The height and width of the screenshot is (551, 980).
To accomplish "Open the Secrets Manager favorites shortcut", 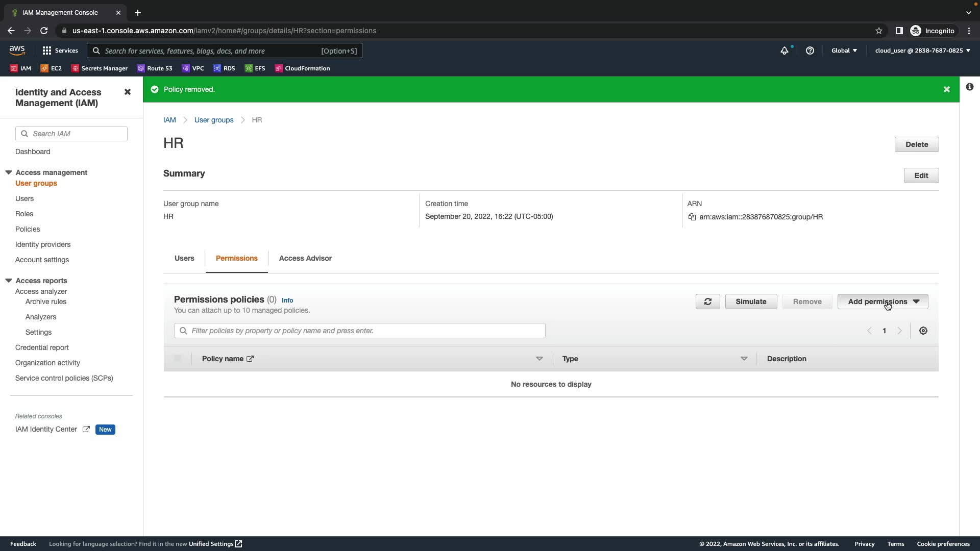I will coord(100,68).
